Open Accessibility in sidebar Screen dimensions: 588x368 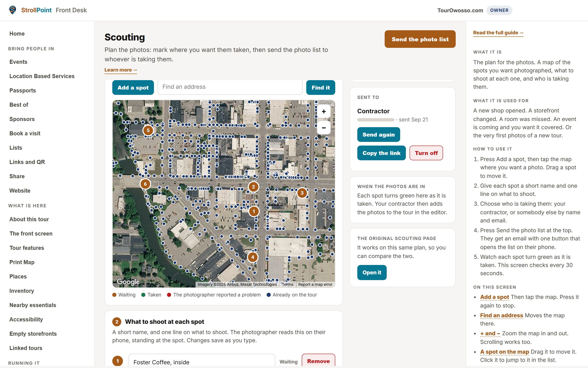pos(26,319)
